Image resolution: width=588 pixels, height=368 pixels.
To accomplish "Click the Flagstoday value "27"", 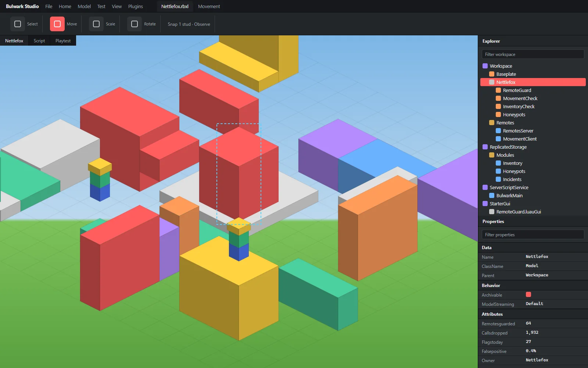I will tap(528, 342).
